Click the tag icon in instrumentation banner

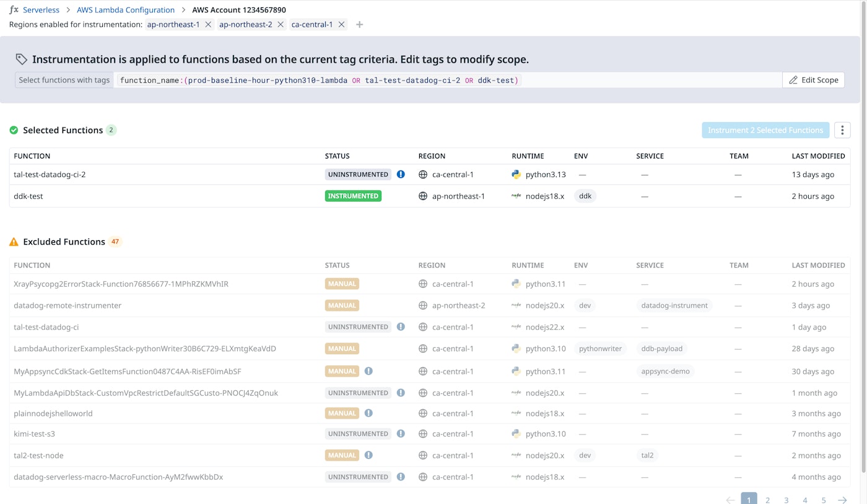[x=22, y=59]
